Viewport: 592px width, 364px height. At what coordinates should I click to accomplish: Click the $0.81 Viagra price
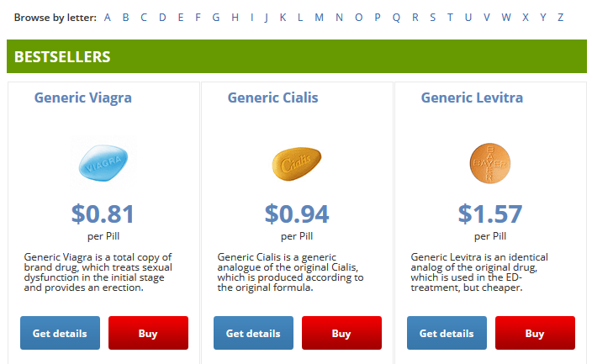[103, 214]
